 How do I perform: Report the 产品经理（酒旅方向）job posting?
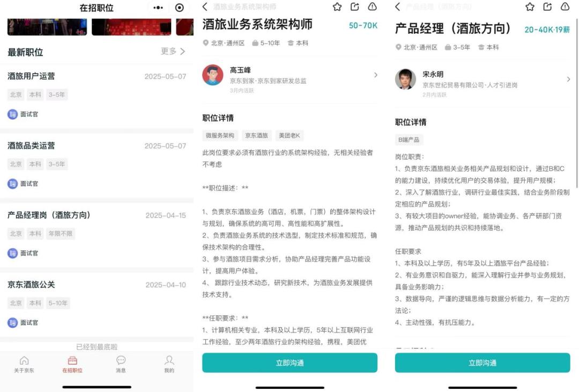click(565, 6)
